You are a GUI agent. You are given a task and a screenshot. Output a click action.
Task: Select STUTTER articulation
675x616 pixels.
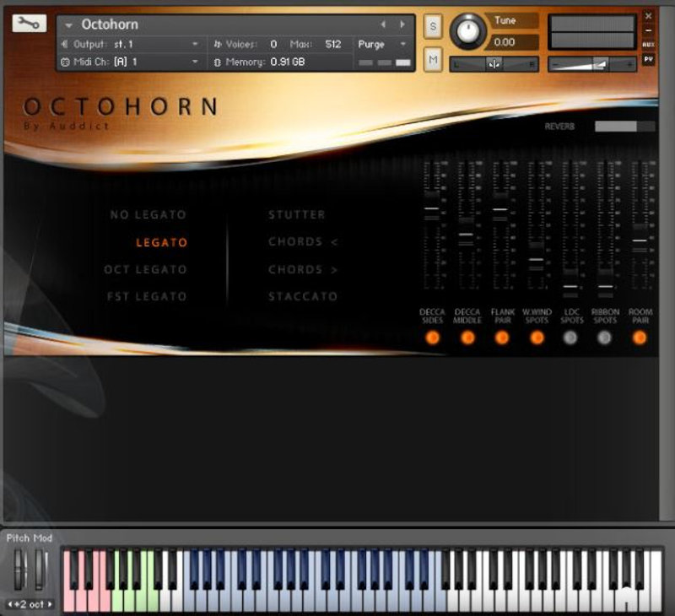(297, 214)
